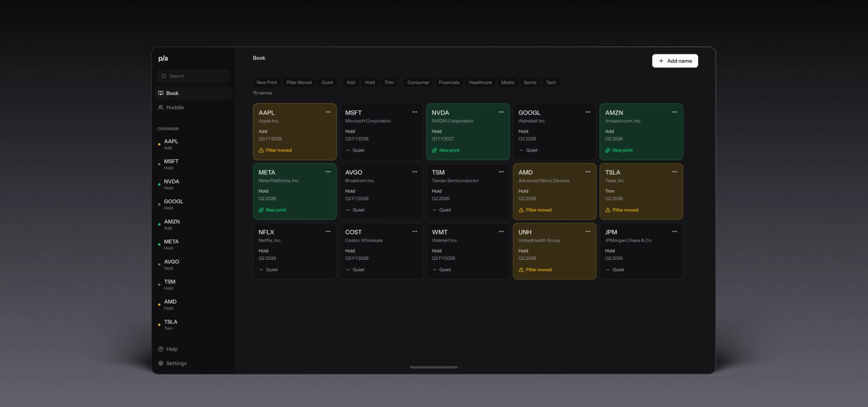Click the Search field in the sidebar
The height and width of the screenshot is (407, 868).
[193, 76]
